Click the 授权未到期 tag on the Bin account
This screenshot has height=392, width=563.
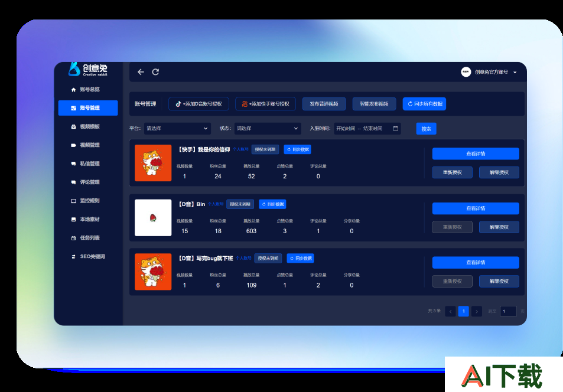(x=240, y=204)
